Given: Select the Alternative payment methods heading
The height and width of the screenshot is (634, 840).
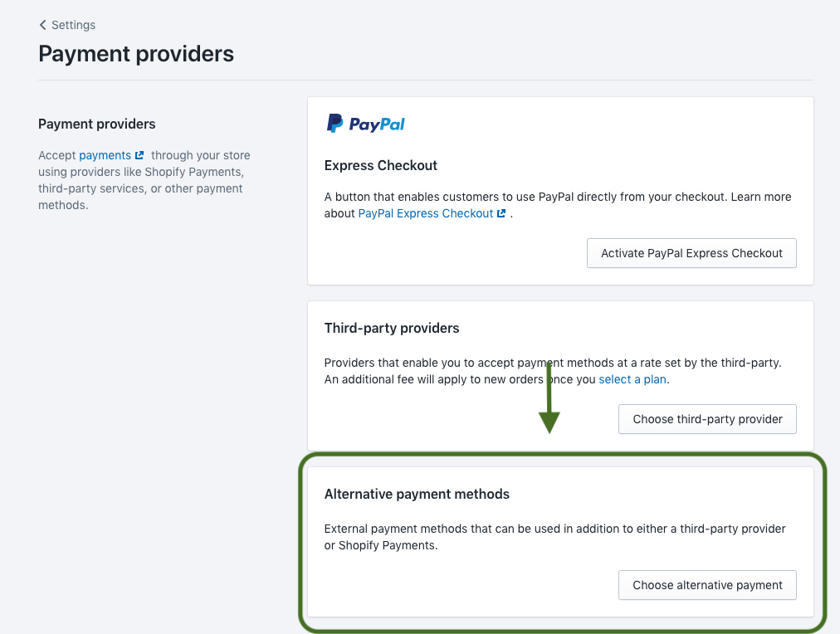Looking at the screenshot, I should [x=417, y=495].
